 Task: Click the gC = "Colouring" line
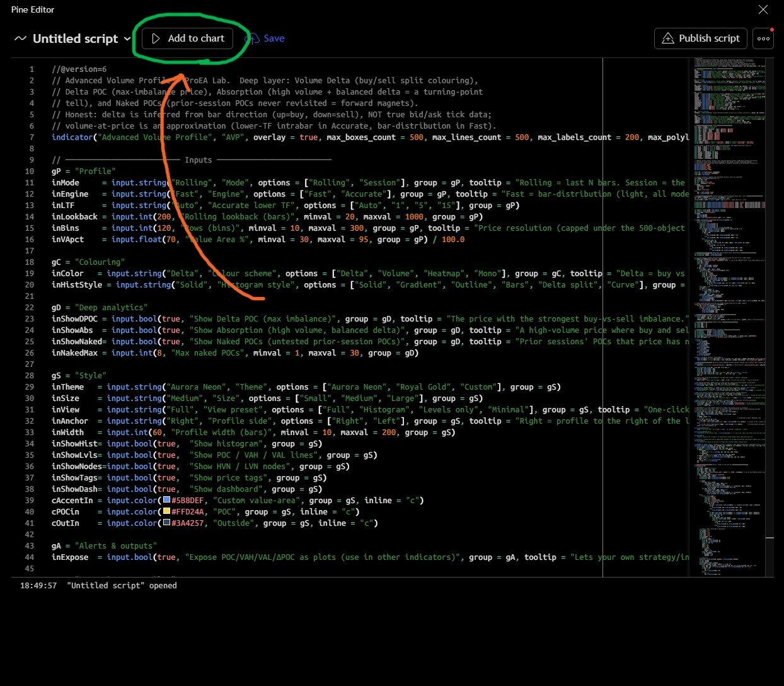tap(88, 262)
